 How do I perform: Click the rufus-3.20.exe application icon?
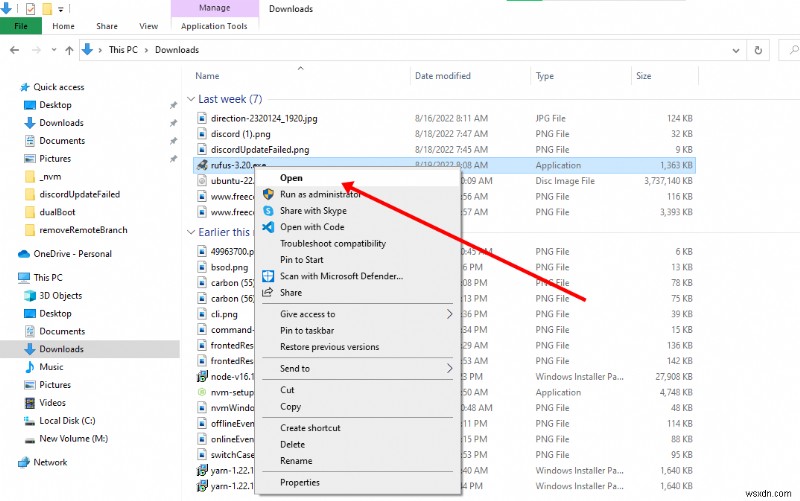pos(202,165)
